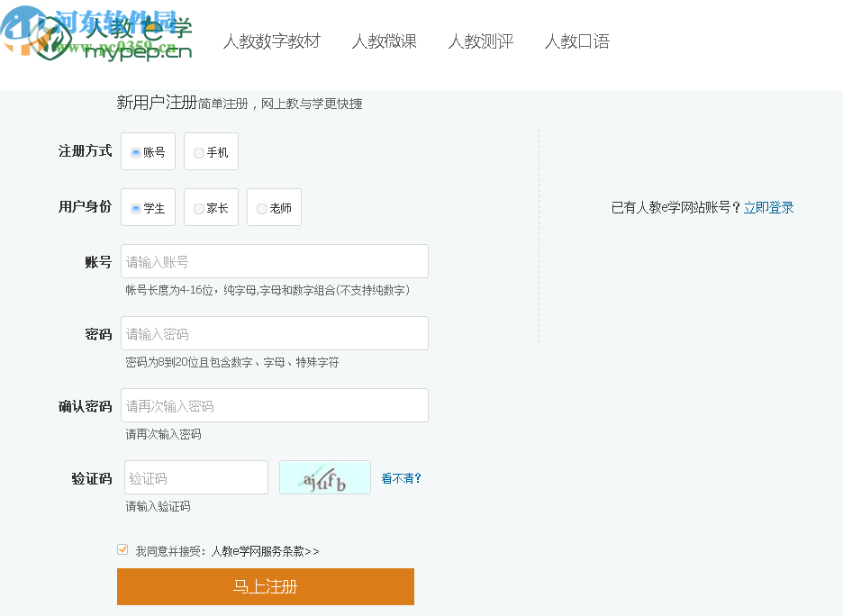Click the captcha image to refresh it
The width and height of the screenshot is (843, 616).
coord(325,477)
